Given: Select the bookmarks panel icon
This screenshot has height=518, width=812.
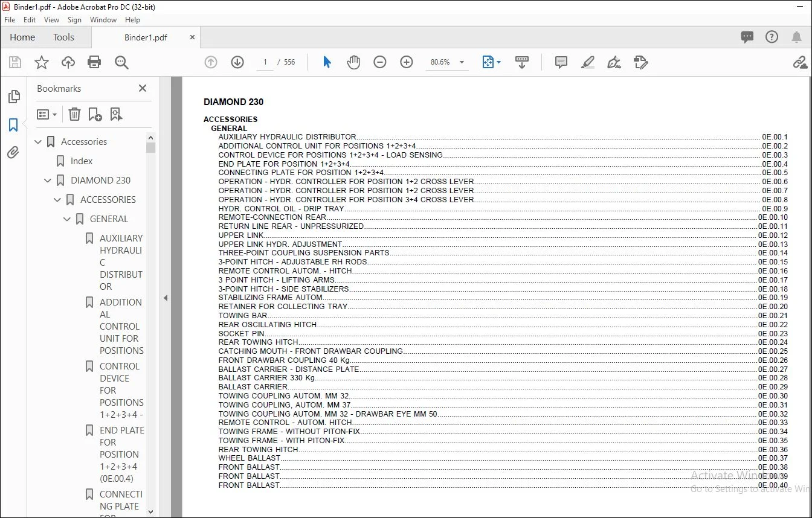Looking at the screenshot, I should click(13, 125).
